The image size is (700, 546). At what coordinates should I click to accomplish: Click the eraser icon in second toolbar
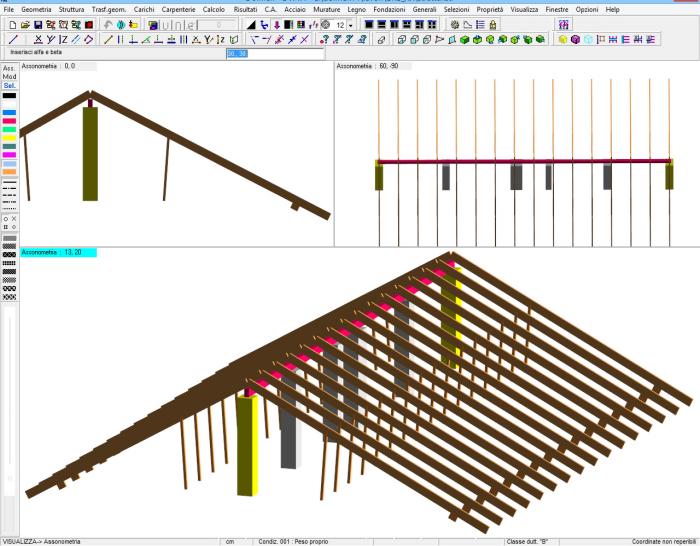coord(381,40)
